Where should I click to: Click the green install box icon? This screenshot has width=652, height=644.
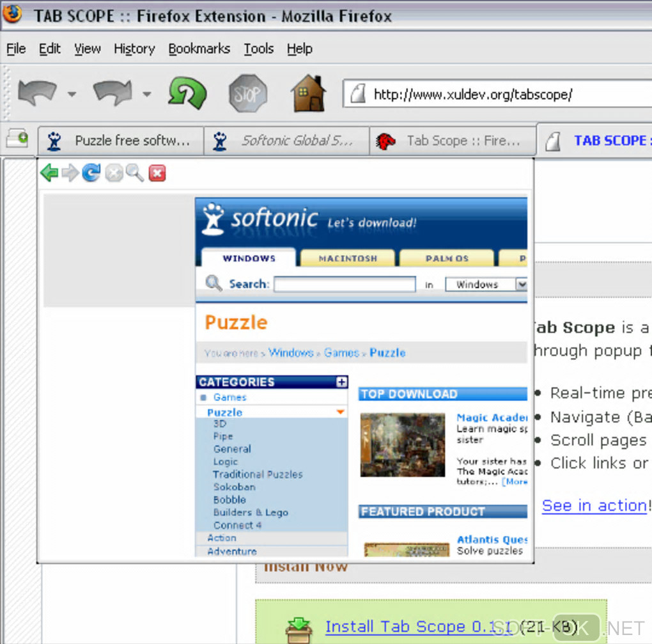pyautogui.click(x=299, y=631)
